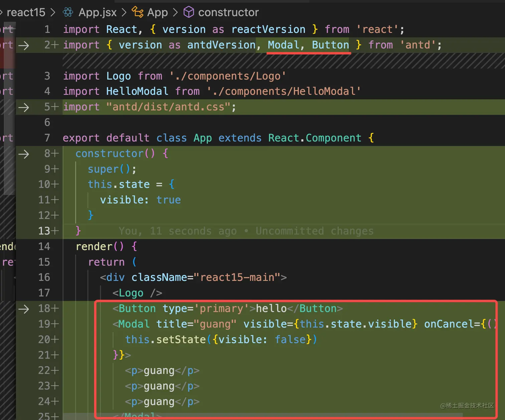Click line number 14 in gutter
This screenshot has width=505, height=420.
coord(44,247)
